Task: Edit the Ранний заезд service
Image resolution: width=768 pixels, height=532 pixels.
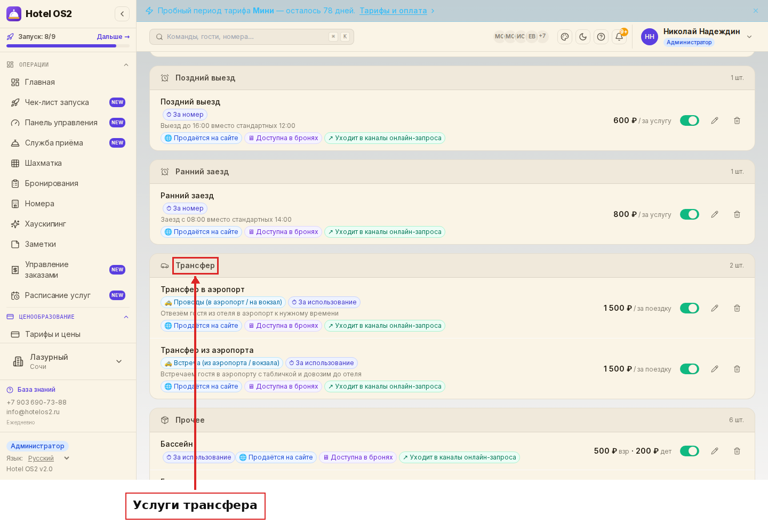Action: pyautogui.click(x=715, y=214)
